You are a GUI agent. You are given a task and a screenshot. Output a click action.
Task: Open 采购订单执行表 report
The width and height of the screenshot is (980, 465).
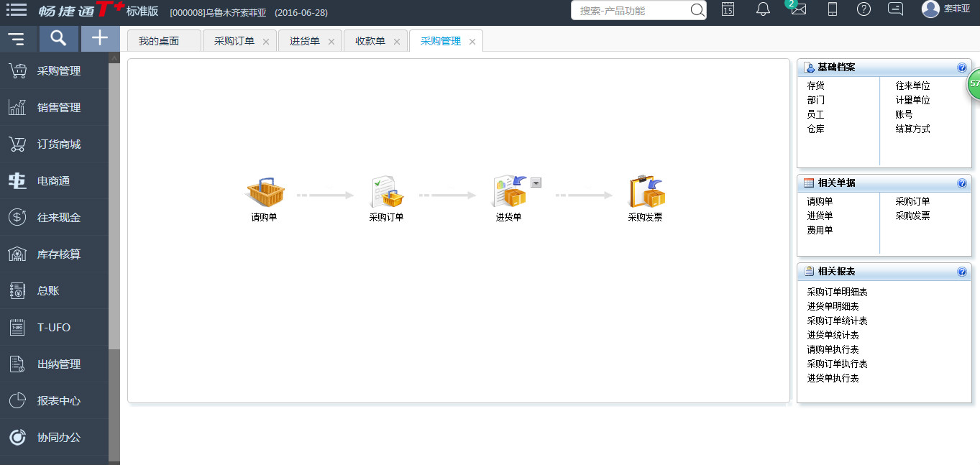pyautogui.click(x=837, y=364)
